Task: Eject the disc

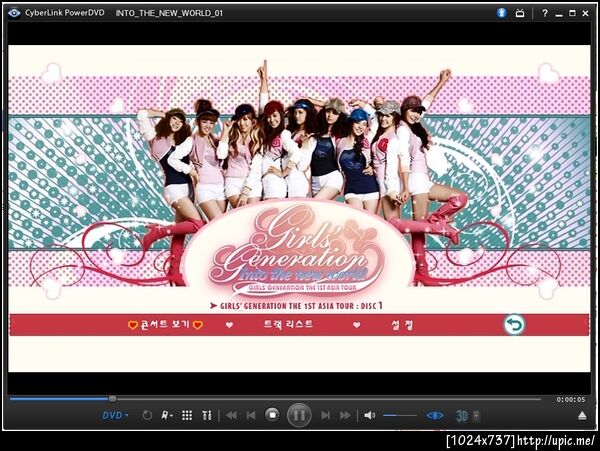Action: click(582, 416)
